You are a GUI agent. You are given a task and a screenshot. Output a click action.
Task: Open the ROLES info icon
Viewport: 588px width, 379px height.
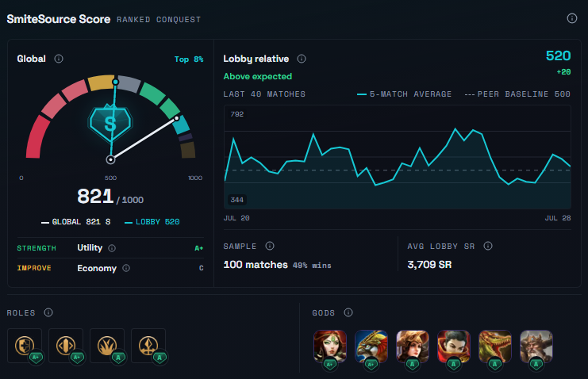pyautogui.click(x=48, y=312)
